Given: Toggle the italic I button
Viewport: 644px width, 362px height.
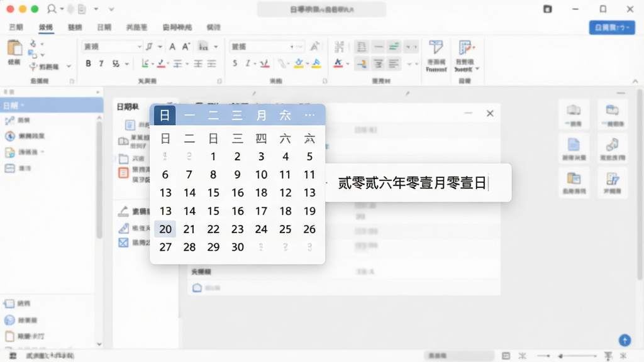Looking at the screenshot, I should 101,63.
